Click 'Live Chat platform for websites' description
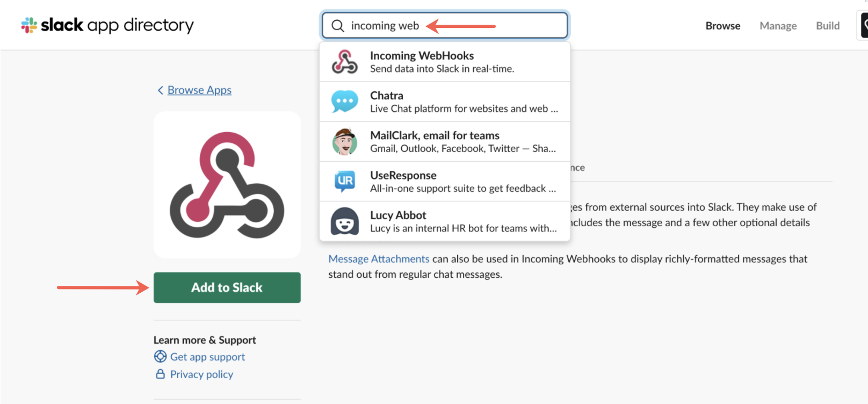The image size is (868, 404). [464, 109]
